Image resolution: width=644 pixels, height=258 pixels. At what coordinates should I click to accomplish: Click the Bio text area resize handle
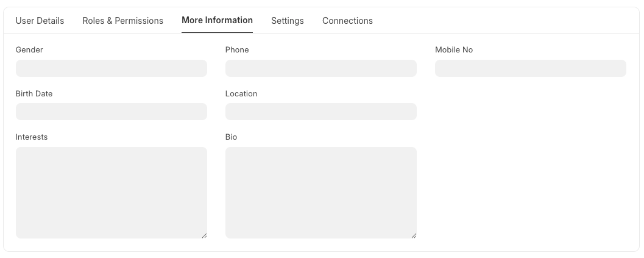click(x=414, y=235)
